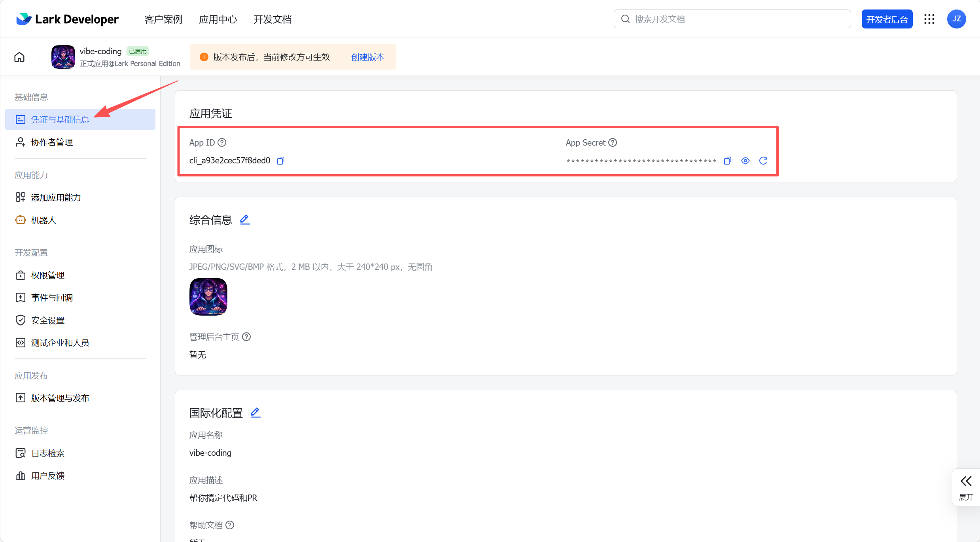Screen dimensions: 980x542
Task: Edit the 综合信息 section
Action: click(x=245, y=219)
